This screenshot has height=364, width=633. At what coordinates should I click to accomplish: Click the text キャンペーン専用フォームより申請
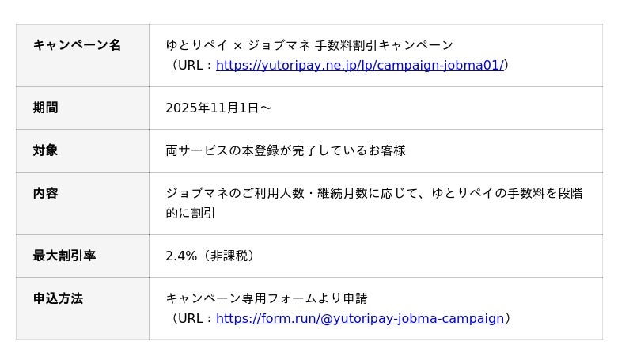click(267, 299)
